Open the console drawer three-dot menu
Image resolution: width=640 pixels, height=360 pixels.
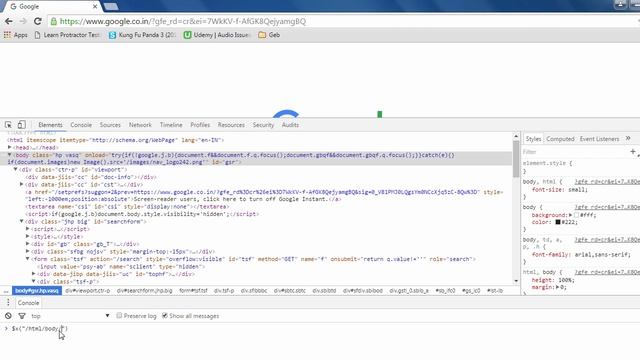pyautogui.click(x=8, y=302)
